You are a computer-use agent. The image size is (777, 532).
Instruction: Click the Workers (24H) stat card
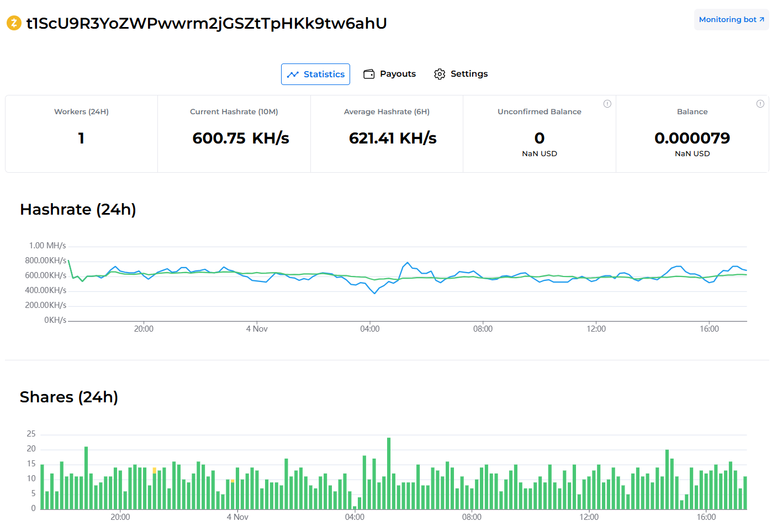pos(81,134)
